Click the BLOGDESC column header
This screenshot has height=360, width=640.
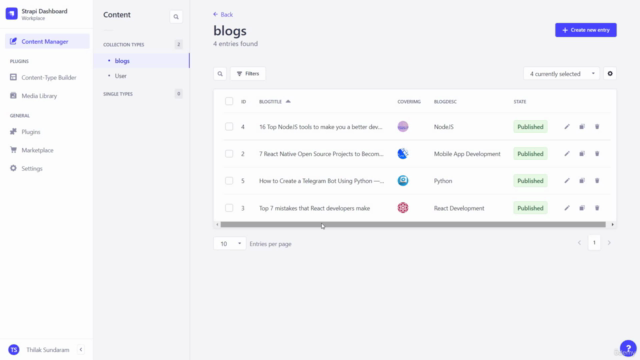click(445, 102)
